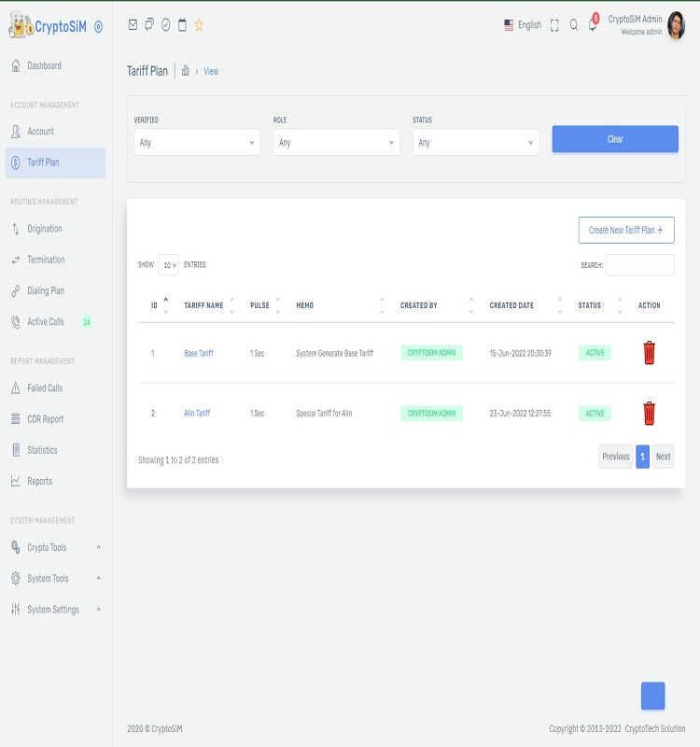Click the table Search input field
The image size is (700, 747).
pyautogui.click(x=639, y=265)
